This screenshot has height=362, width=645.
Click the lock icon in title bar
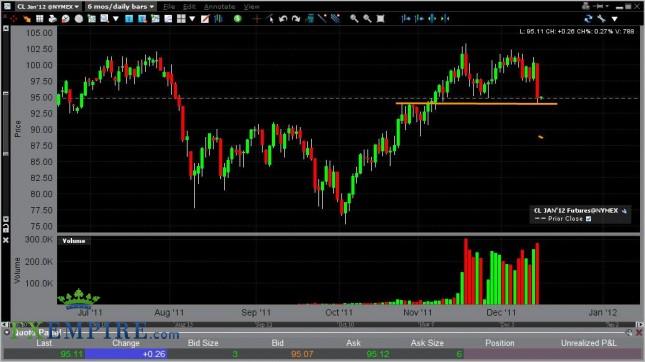click(x=586, y=6)
